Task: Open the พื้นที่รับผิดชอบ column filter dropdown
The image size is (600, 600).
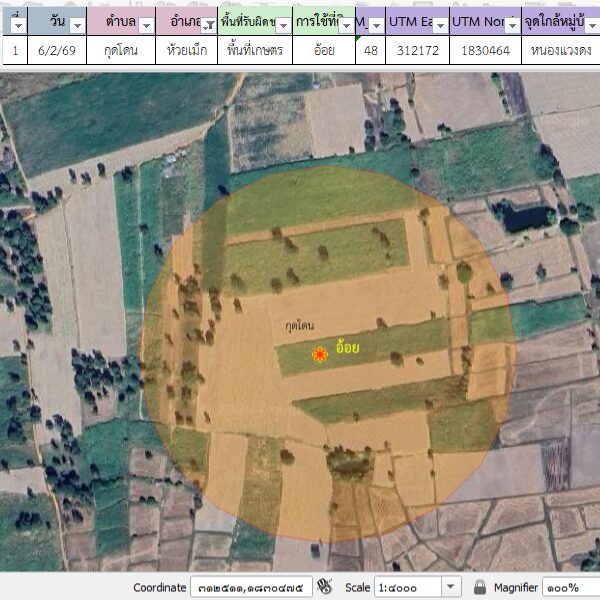Action: coord(281,27)
